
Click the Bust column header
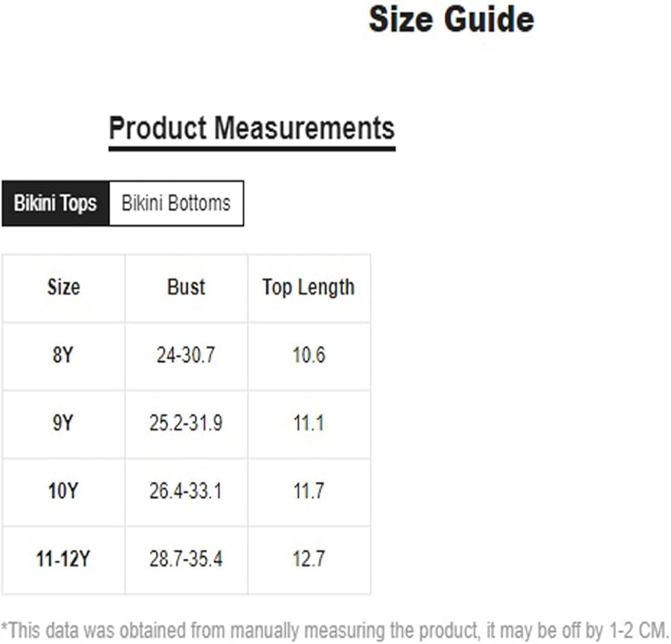[186, 287]
